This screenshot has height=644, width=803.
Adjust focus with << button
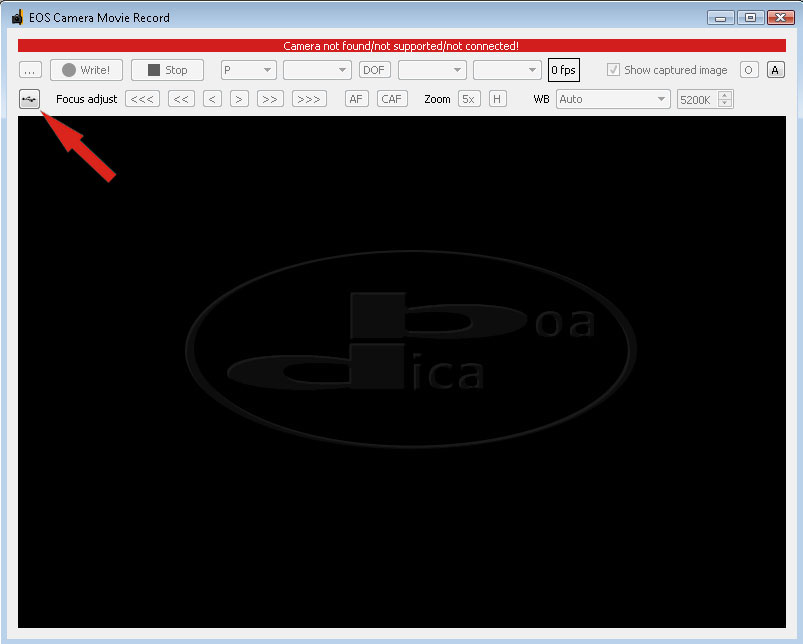pos(181,99)
